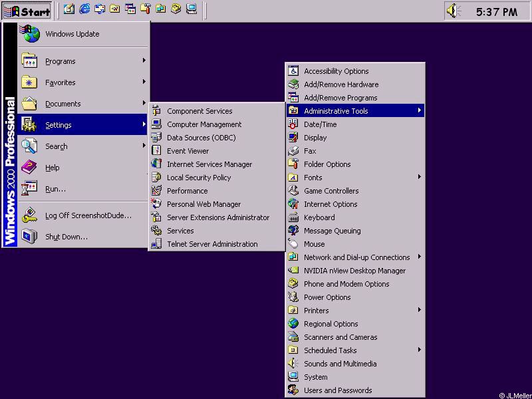The height and width of the screenshot is (399, 532).
Task: Click the Fonts submenu arrow
Action: tap(420, 177)
